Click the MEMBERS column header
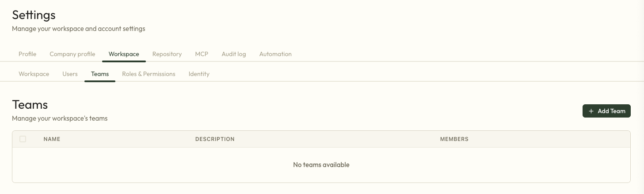 pos(454,139)
